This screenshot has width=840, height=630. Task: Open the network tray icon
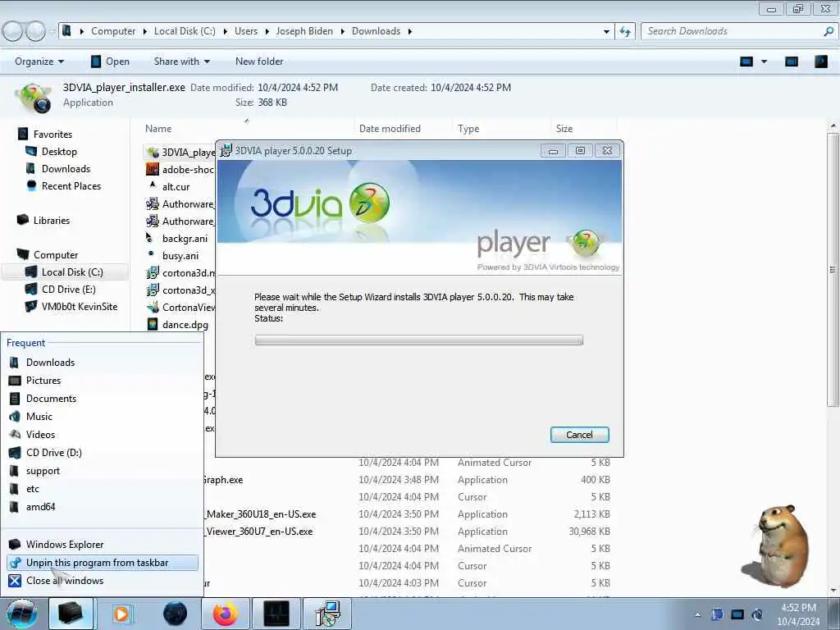737,614
